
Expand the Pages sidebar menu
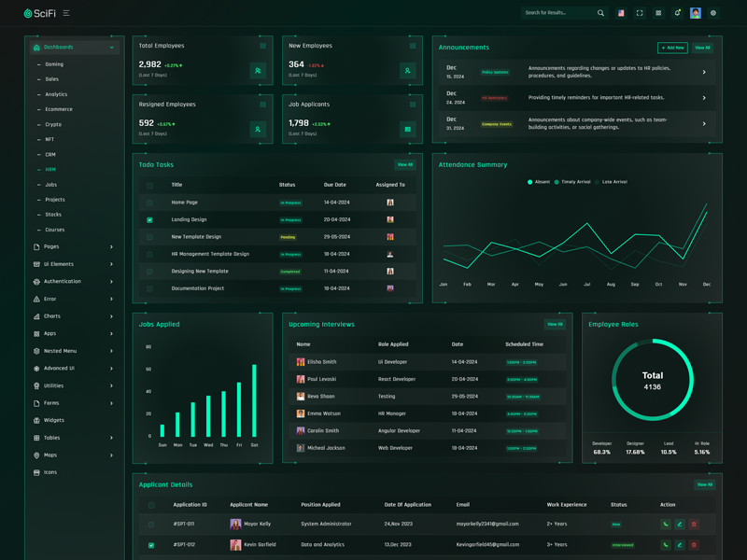[x=73, y=247]
